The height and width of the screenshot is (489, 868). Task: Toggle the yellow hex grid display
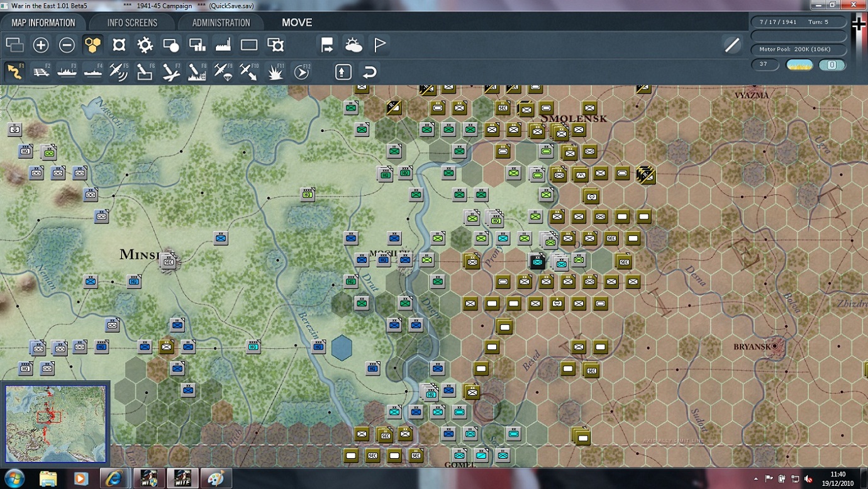tap(92, 45)
